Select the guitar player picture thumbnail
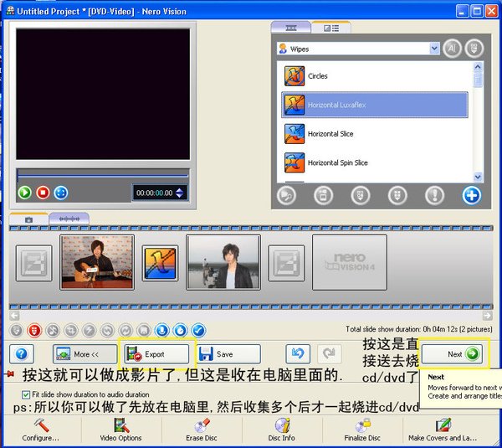The width and height of the screenshot is (502, 448). point(97,262)
